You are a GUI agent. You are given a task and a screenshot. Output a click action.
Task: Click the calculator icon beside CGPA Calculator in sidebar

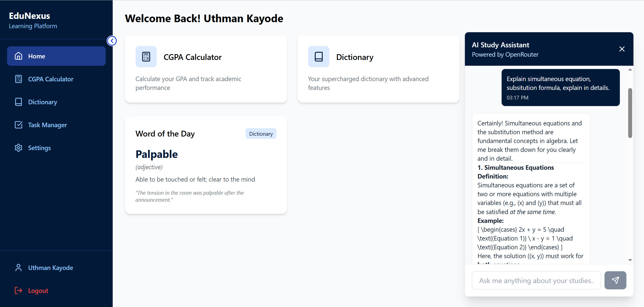[18, 79]
